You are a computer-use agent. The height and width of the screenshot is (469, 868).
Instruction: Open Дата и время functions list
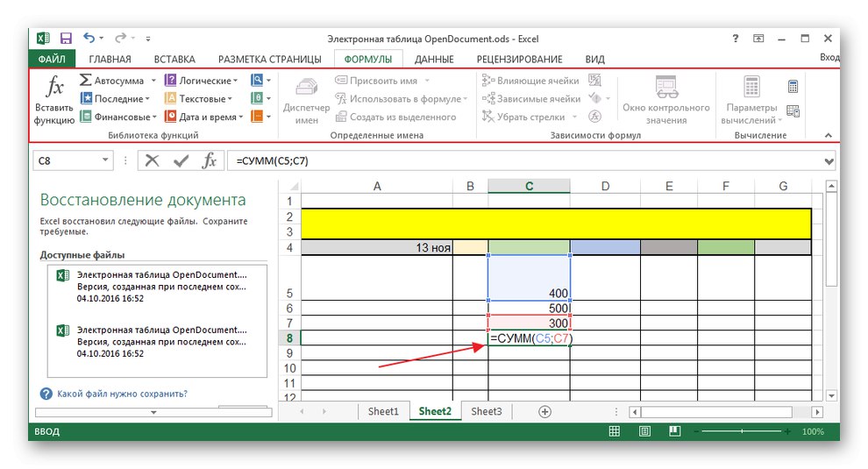pos(203,117)
